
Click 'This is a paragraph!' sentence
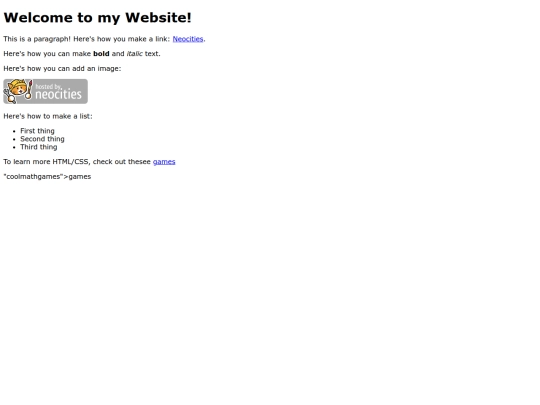point(37,39)
